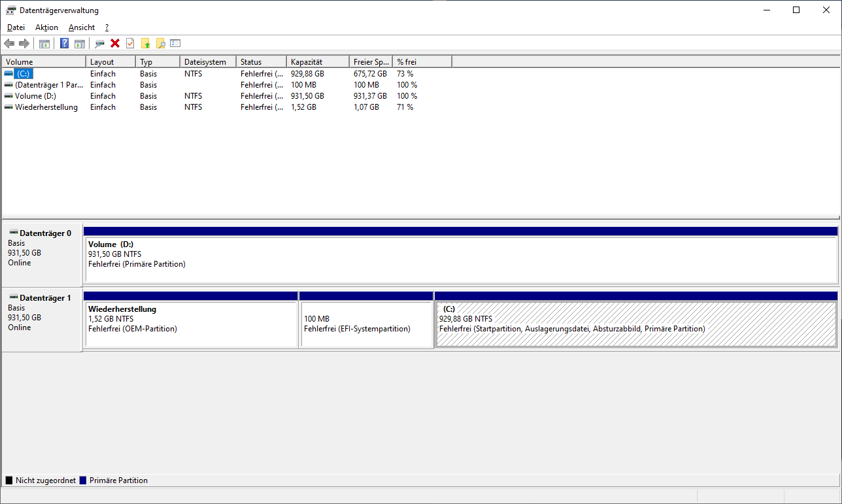The width and height of the screenshot is (842, 504).
Task: Select Wiederherstellung in the volume list
Action: [x=46, y=107]
